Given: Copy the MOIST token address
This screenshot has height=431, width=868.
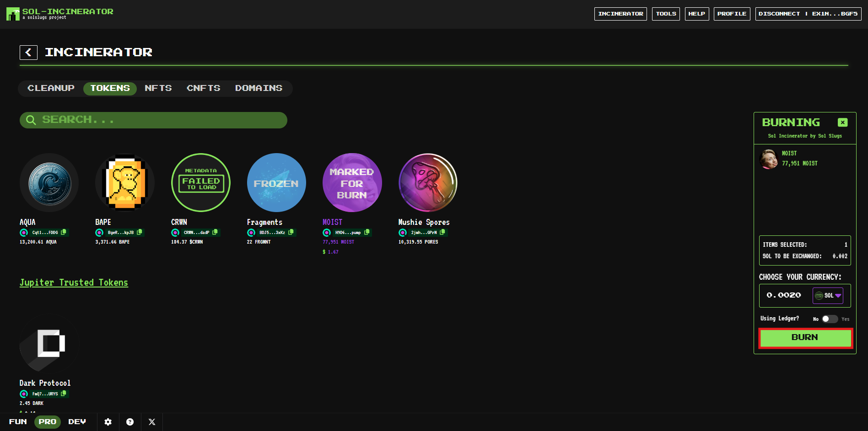Looking at the screenshot, I should [367, 232].
